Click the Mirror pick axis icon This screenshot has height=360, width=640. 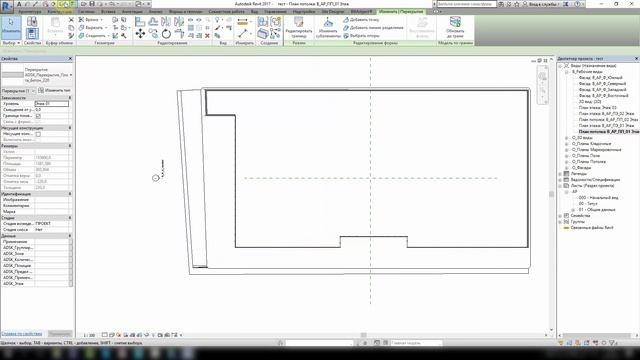[x=166, y=21]
